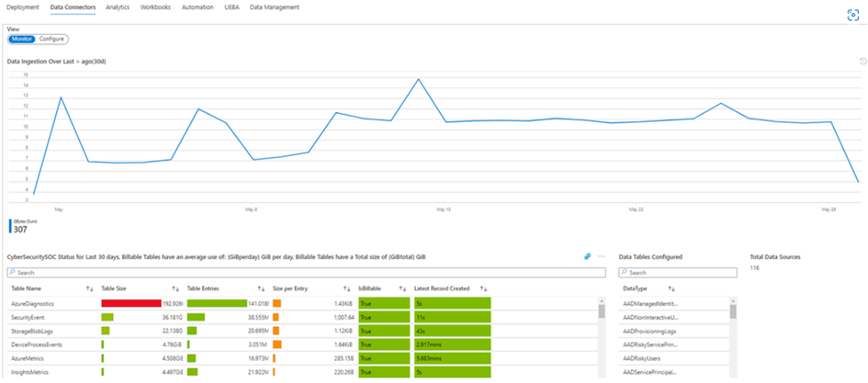Click the 2.917mins latest record cell
The height and width of the screenshot is (383, 868).
tap(452, 345)
